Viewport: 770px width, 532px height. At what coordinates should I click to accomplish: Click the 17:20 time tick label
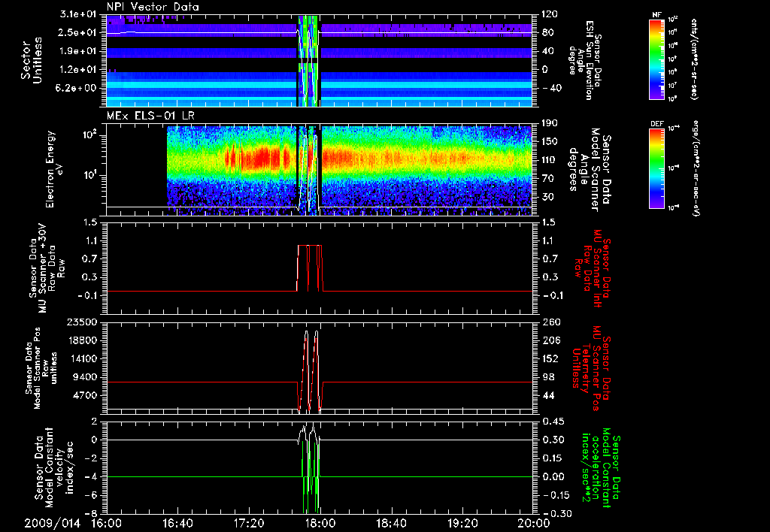(249, 523)
